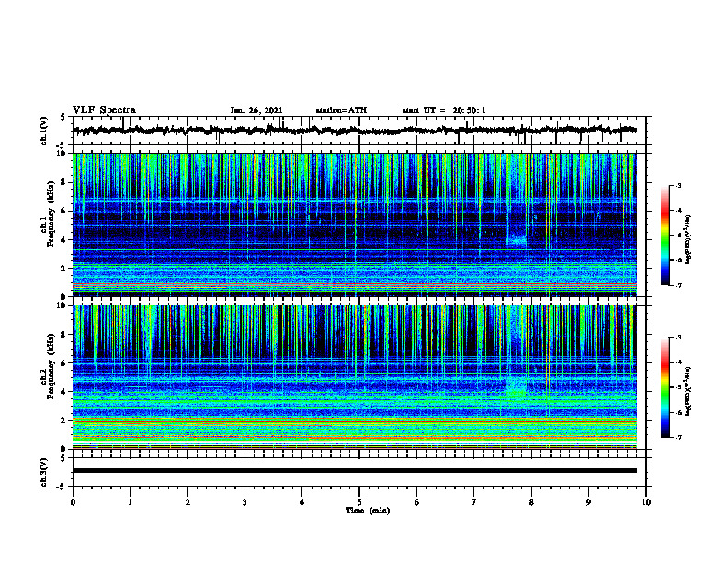
Task: Click the "ch.1(V)" axis label at top
Action: pyautogui.click(x=44, y=131)
